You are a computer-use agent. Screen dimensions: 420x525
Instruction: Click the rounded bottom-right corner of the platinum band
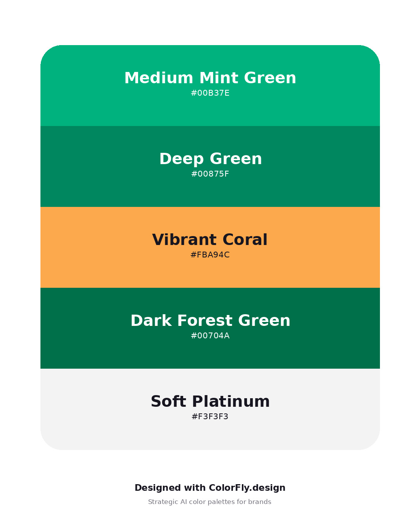point(372,442)
